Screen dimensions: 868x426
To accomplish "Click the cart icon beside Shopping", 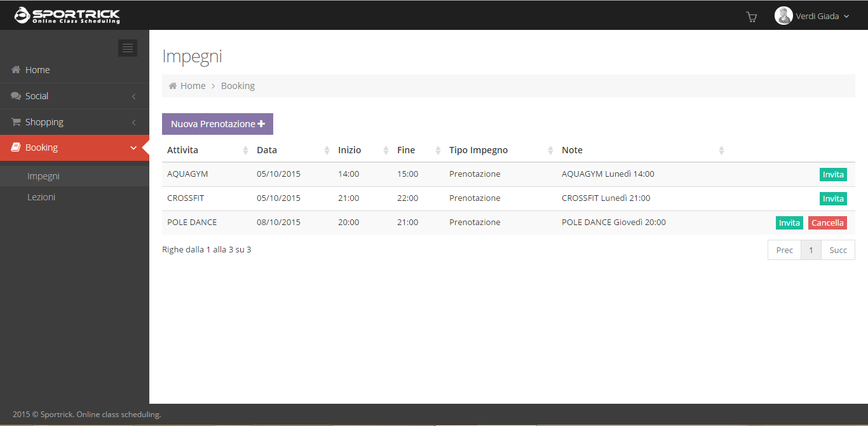I will click(16, 122).
